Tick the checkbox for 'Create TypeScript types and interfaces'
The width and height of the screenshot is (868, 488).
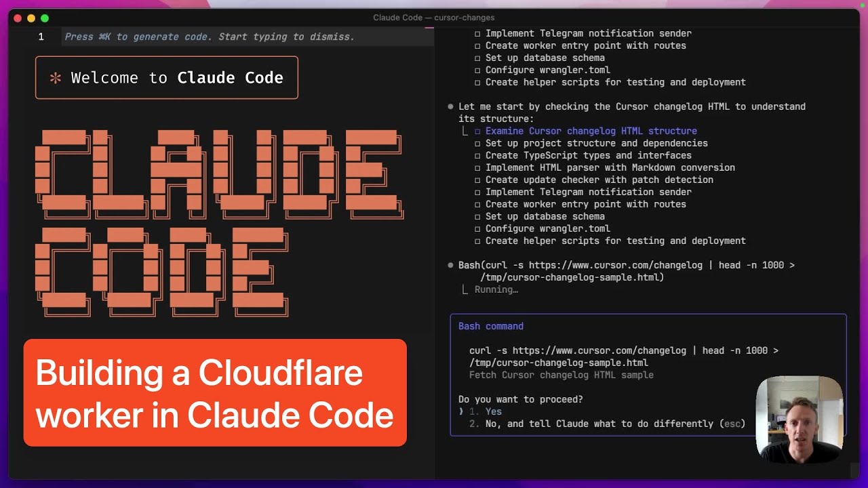[477, 155]
